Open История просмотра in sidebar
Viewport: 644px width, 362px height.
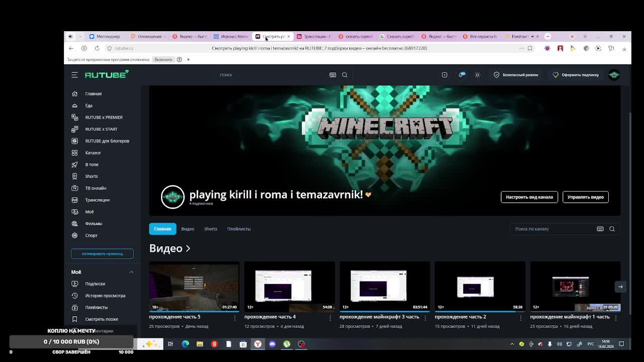click(x=105, y=296)
